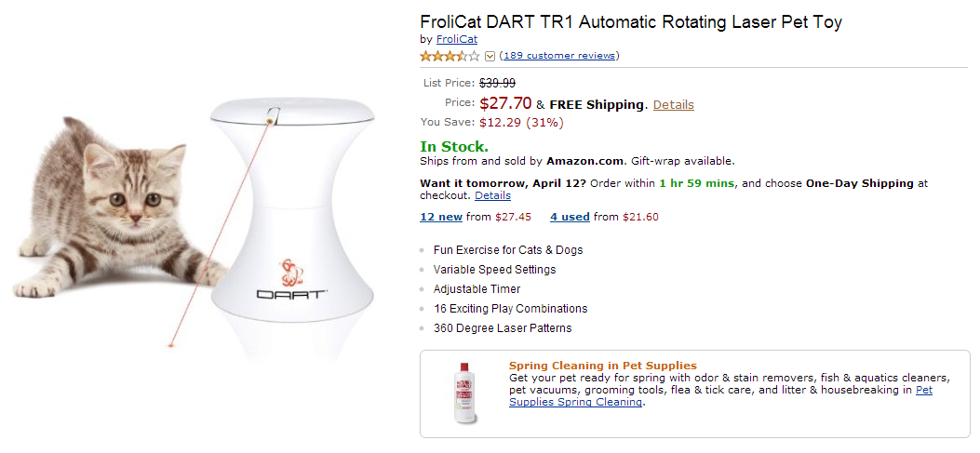Viewport: 980px width, 453px height.
Task: Expand the rating breakdown dropdown arrow
Action: coord(490,56)
